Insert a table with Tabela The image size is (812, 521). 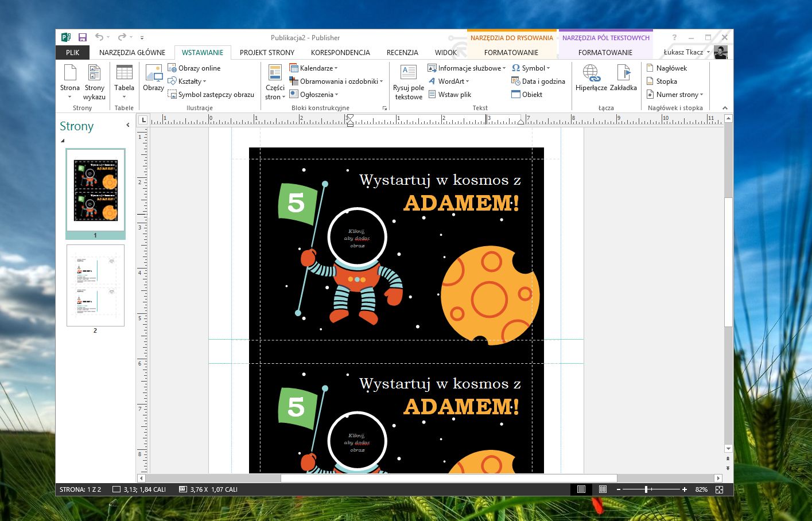tap(124, 81)
